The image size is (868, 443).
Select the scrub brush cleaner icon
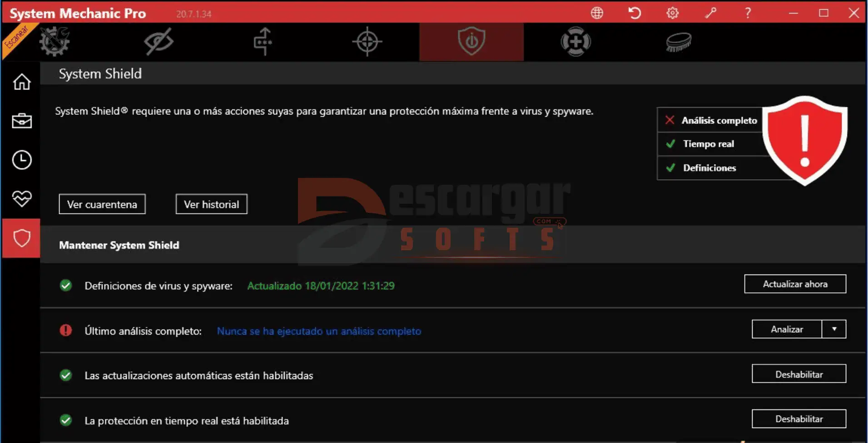[x=679, y=42]
